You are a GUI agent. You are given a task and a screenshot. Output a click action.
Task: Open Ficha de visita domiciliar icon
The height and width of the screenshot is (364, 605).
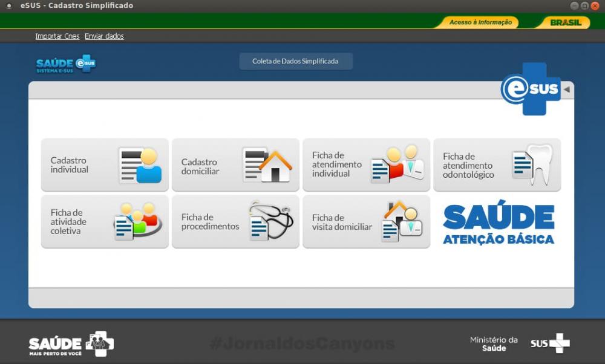point(402,221)
